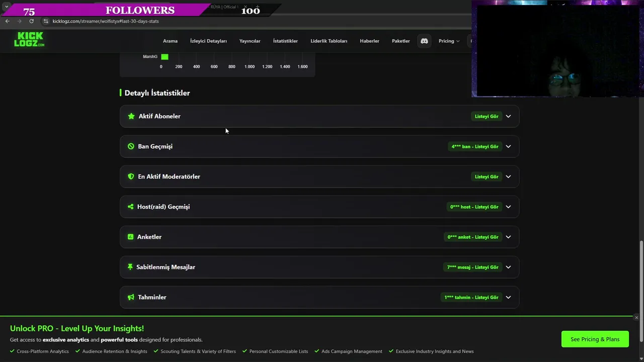The image size is (644, 362).
Task: Click the 0*** anket - Listeyi Gör button
Action: [x=473, y=237]
